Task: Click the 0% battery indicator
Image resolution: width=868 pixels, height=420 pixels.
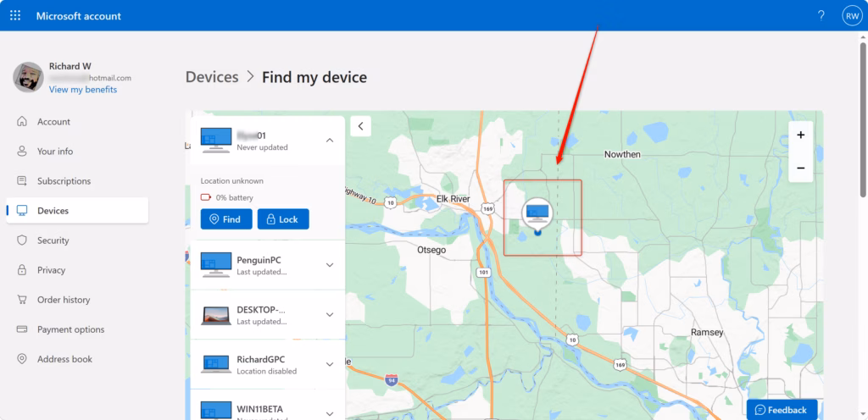Action: [x=227, y=197]
